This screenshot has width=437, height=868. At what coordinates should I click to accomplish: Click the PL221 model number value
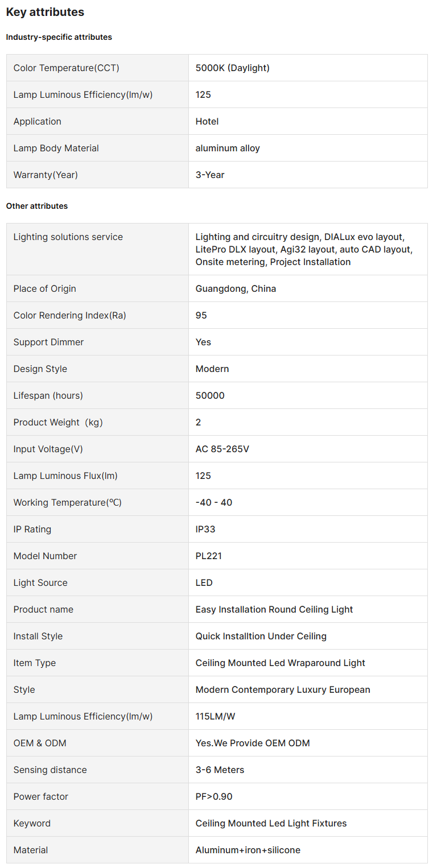(x=208, y=556)
